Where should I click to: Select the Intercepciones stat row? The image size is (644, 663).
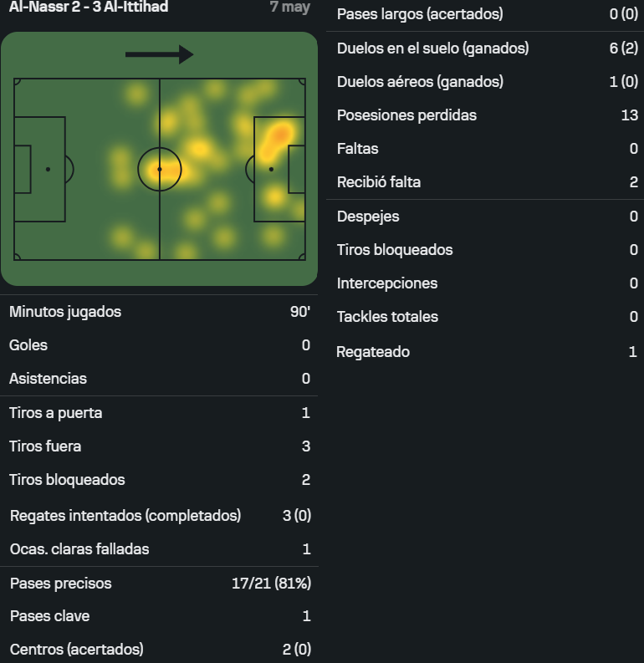click(485, 283)
